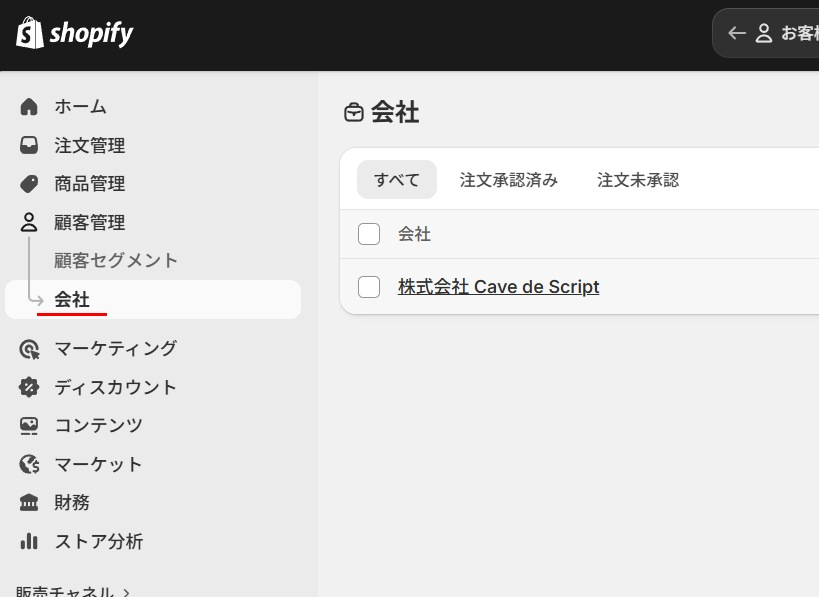819x597 pixels.
Task: Click the Products tag icon (商品管理)
Action: click(x=29, y=184)
